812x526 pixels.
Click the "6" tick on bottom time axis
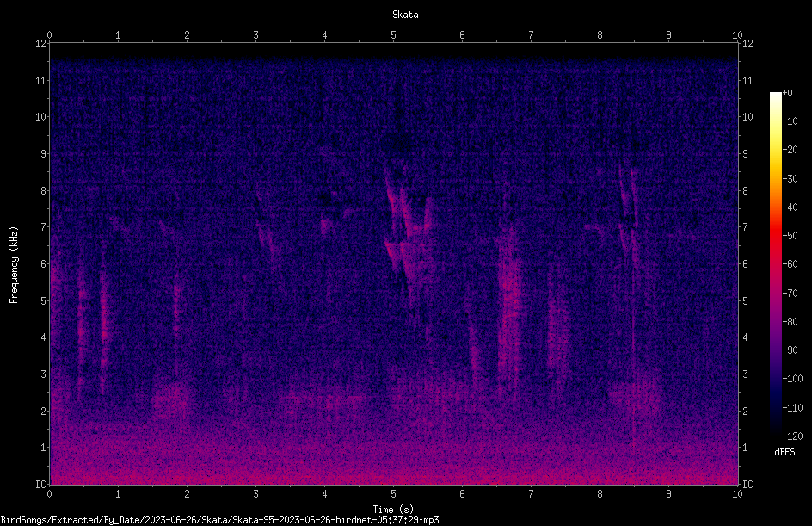point(463,494)
